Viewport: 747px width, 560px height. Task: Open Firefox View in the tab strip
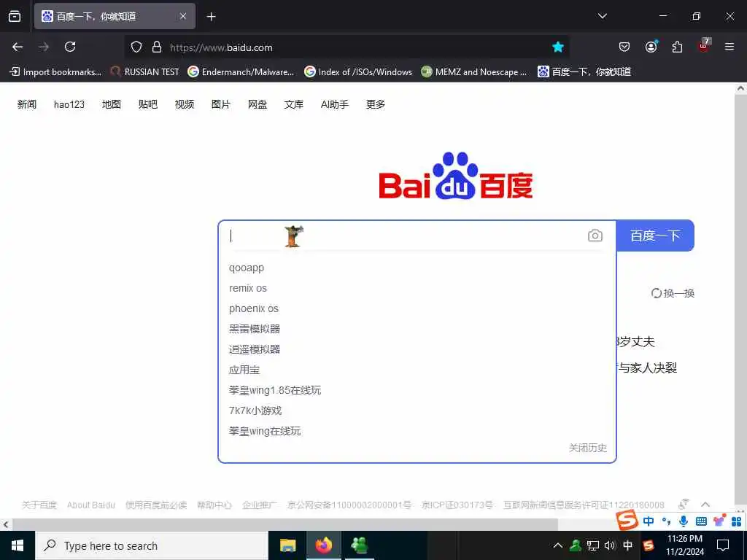coord(15,16)
